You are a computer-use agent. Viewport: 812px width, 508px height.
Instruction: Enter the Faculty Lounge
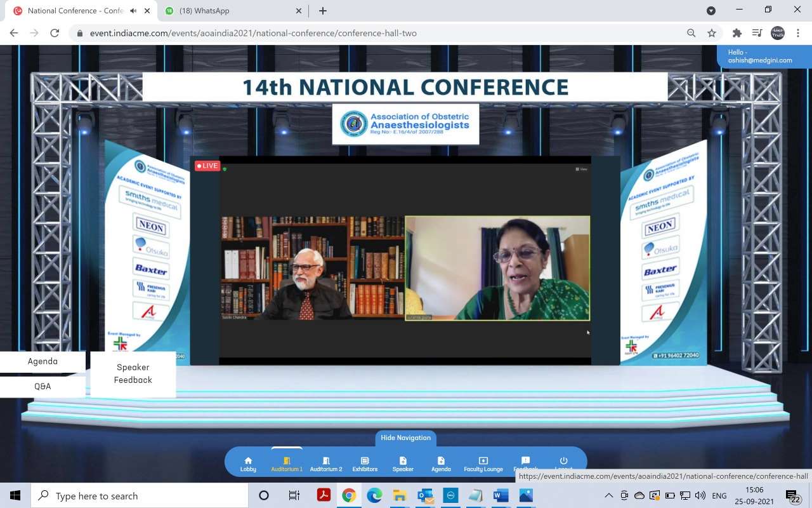coord(483,464)
